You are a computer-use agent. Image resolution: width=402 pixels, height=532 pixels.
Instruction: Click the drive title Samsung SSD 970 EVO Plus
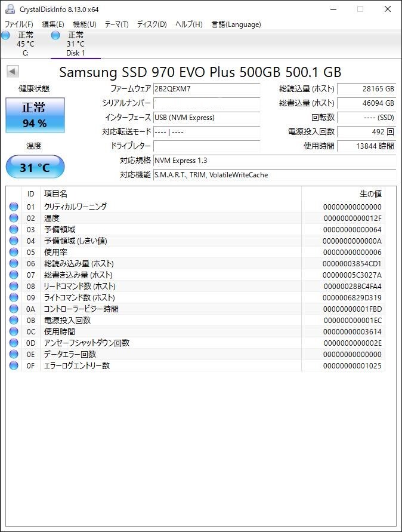click(x=200, y=72)
